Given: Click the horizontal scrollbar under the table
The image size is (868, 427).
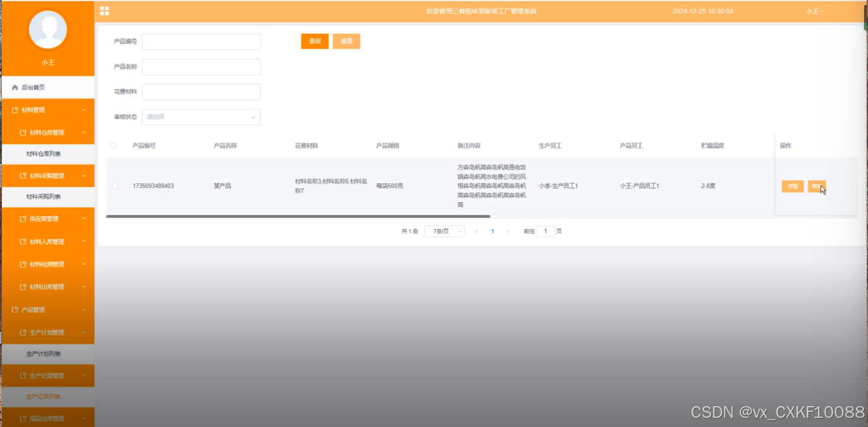Looking at the screenshot, I should tap(298, 216).
